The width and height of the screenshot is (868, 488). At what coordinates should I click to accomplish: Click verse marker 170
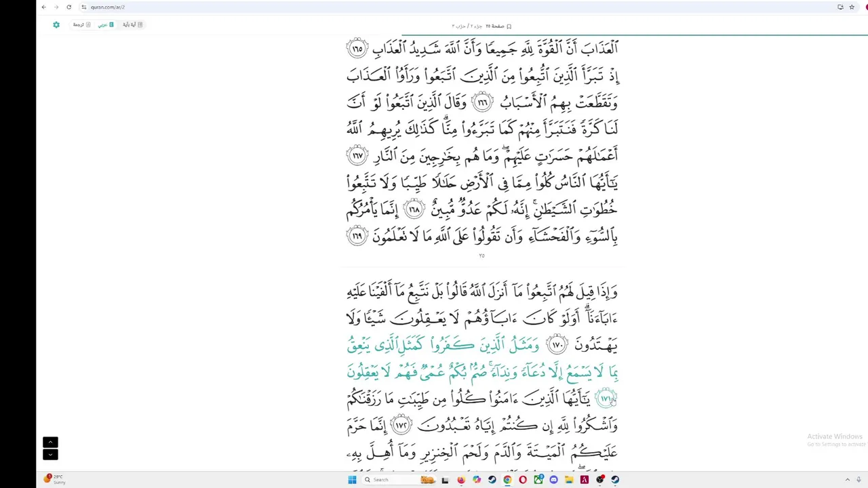(x=557, y=345)
